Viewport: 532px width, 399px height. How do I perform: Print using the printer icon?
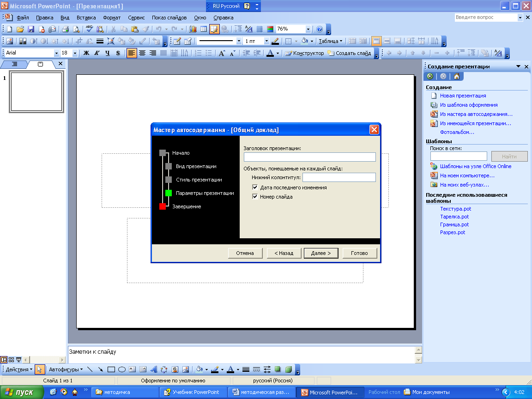point(66,29)
